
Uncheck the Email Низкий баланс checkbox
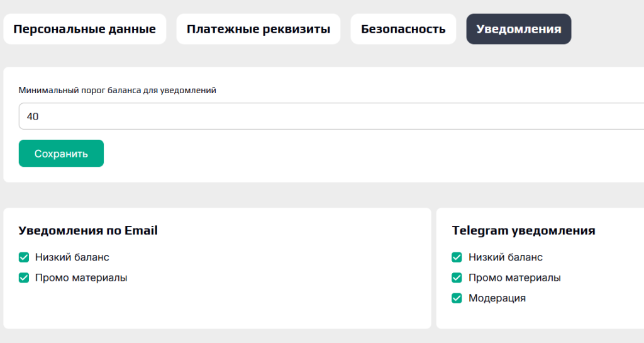point(25,257)
